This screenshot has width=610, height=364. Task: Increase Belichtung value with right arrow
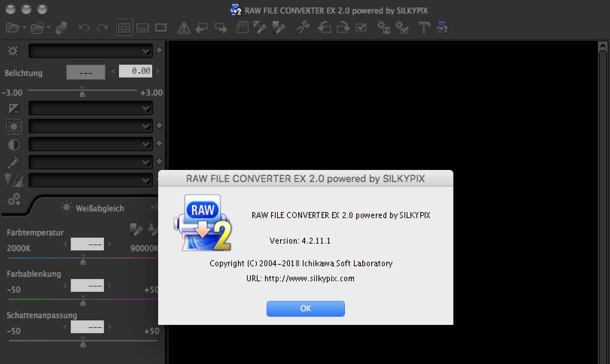point(158,71)
